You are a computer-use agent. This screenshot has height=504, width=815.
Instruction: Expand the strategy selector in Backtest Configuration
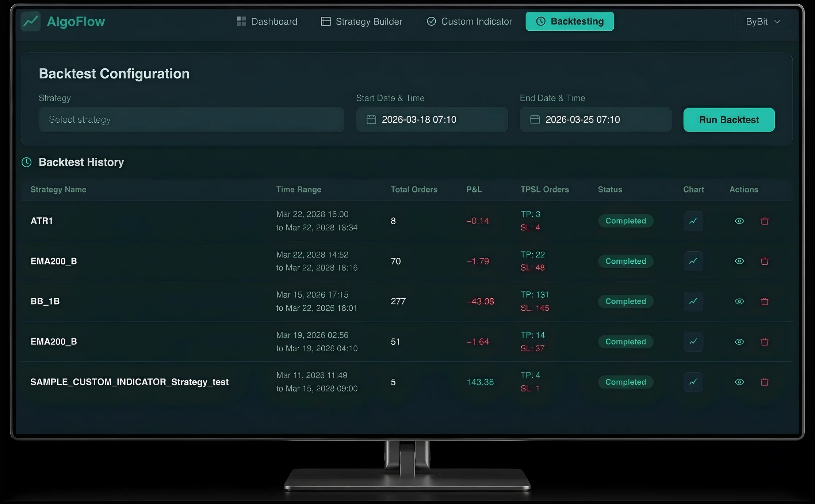(191, 119)
